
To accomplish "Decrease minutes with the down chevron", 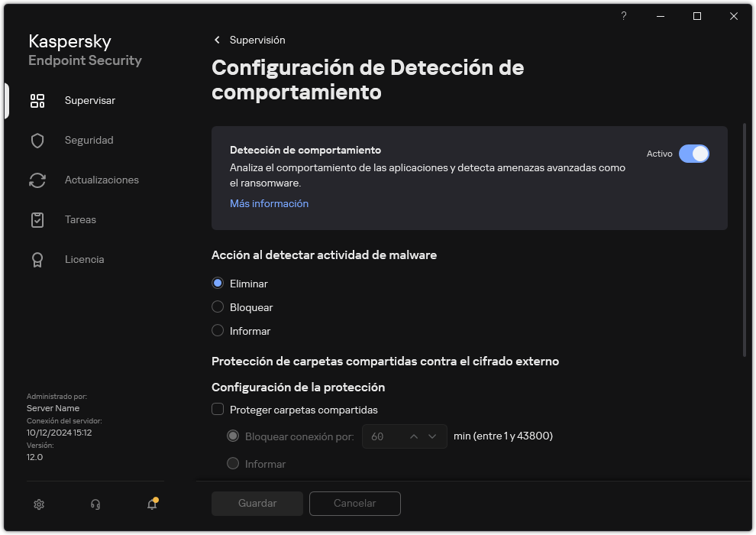I will click(432, 436).
